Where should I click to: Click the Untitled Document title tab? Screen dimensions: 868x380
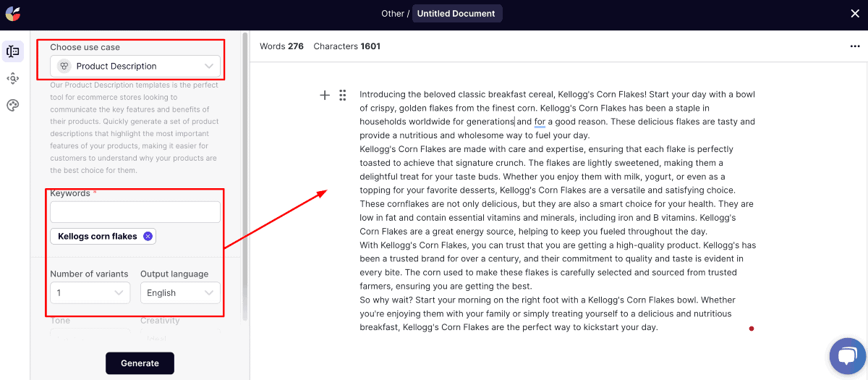pos(456,13)
